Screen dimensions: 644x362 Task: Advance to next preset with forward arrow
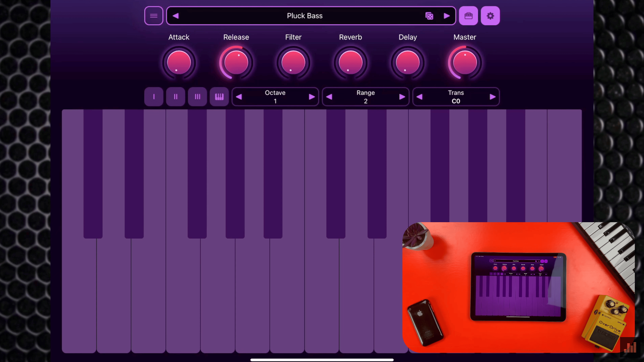tap(447, 16)
